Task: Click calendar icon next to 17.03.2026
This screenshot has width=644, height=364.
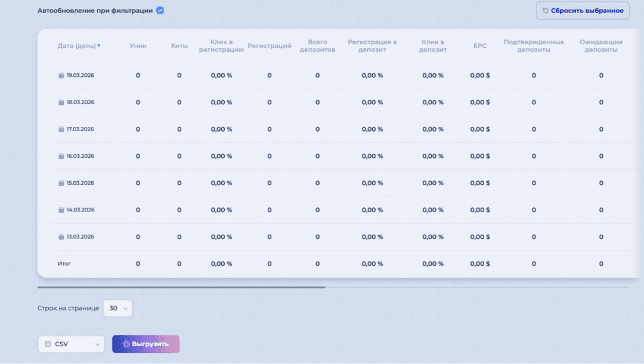Action: tap(61, 129)
